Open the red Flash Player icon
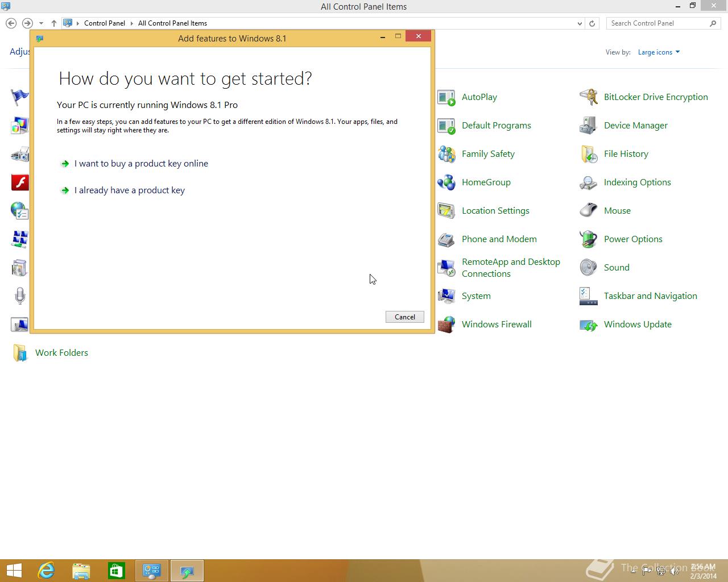Viewport: 728px width, 582px height. coord(20,182)
